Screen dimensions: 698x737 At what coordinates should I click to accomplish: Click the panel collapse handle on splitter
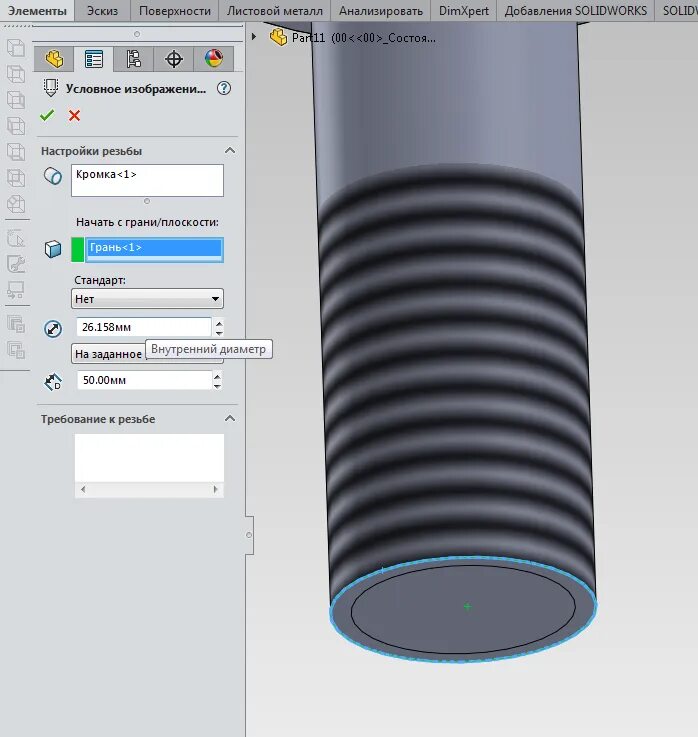pos(249,535)
